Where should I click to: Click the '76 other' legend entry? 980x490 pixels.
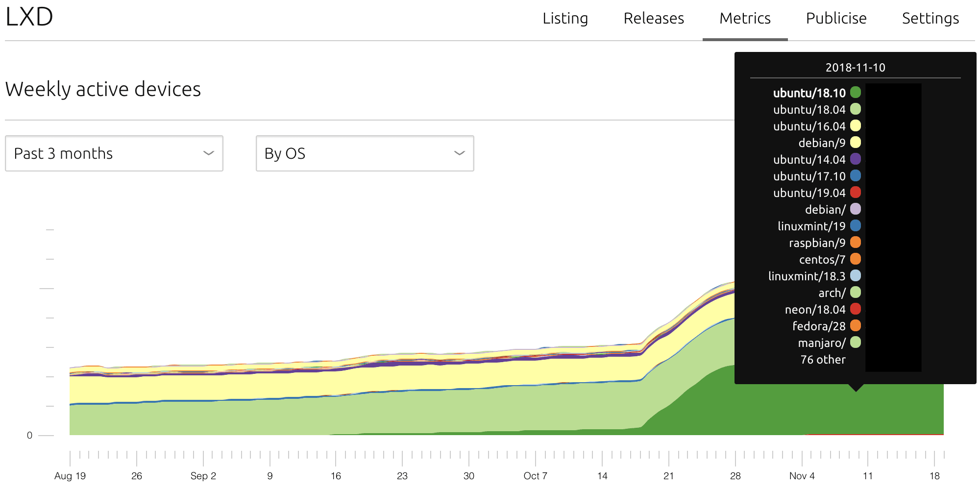[x=823, y=360]
